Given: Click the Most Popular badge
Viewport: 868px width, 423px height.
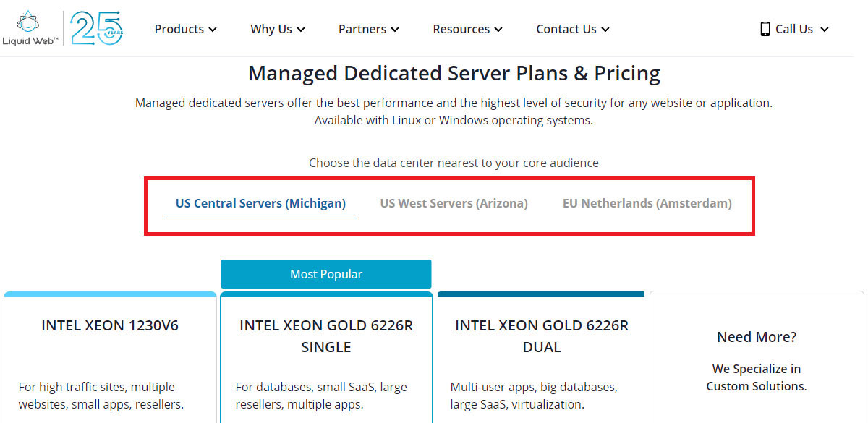Looking at the screenshot, I should click(x=326, y=274).
